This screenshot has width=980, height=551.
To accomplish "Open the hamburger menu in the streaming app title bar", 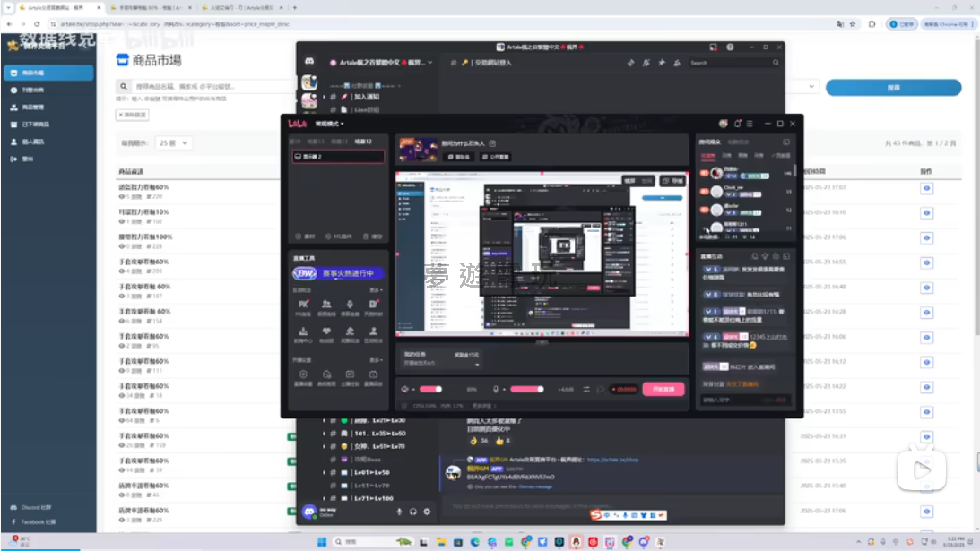I will [750, 124].
